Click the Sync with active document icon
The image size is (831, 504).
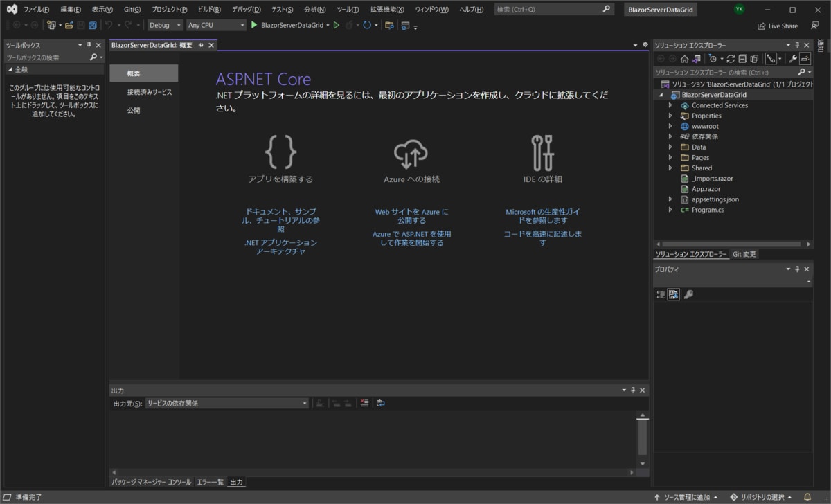click(731, 59)
